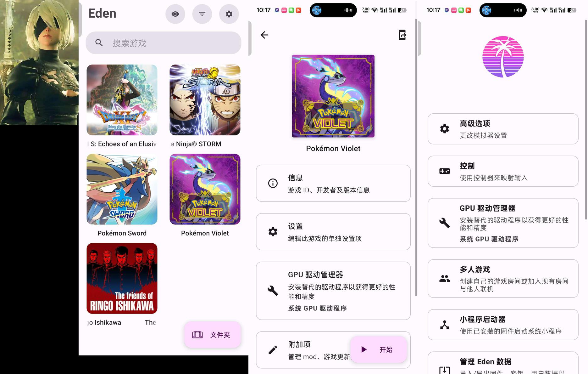Click the shortcut export icon top right
This screenshot has height=374, width=588.
coord(402,35)
